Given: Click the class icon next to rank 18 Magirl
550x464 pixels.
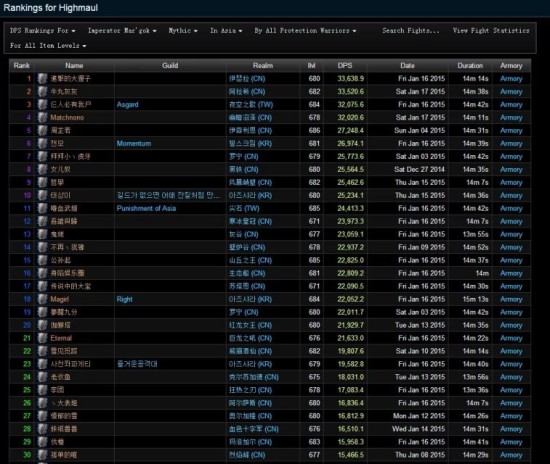Looking at the screenshot, I should click(42, 299).
